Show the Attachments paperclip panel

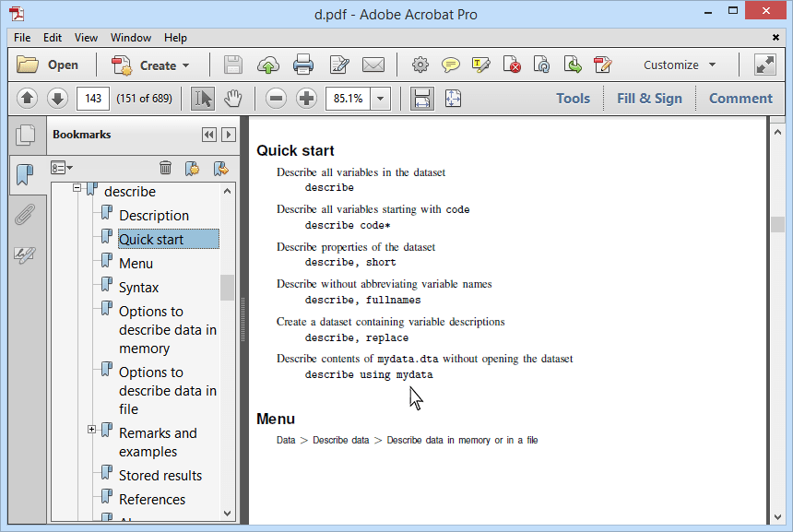click(24, 215)
